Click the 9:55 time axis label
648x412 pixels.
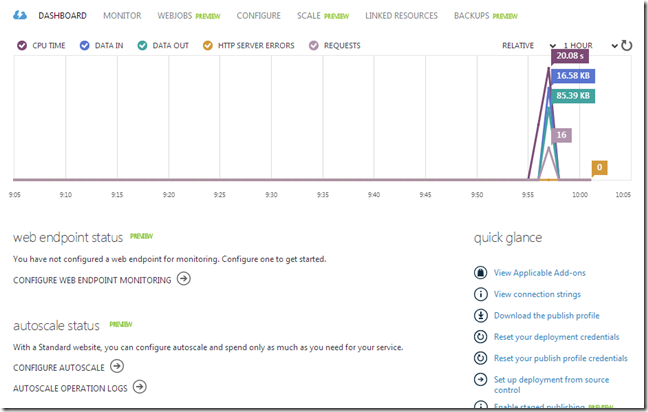[528, 195]
